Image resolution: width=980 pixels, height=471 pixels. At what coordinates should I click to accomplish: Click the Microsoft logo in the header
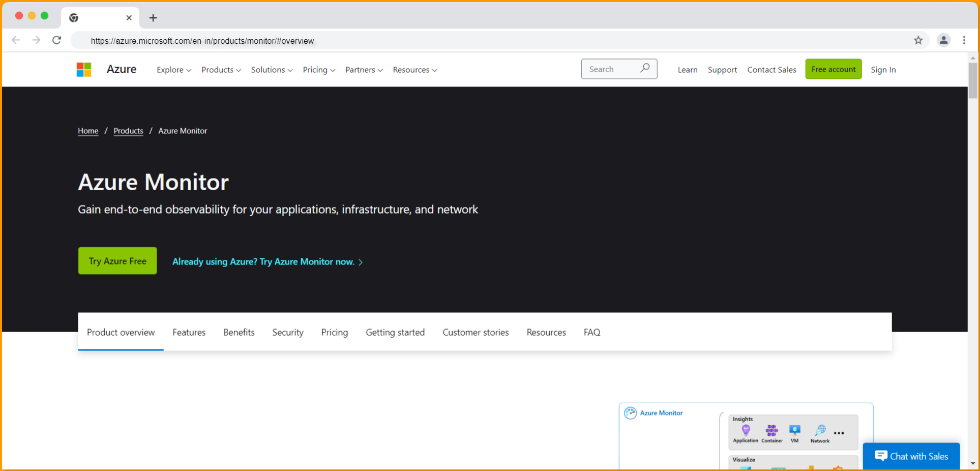83,69
